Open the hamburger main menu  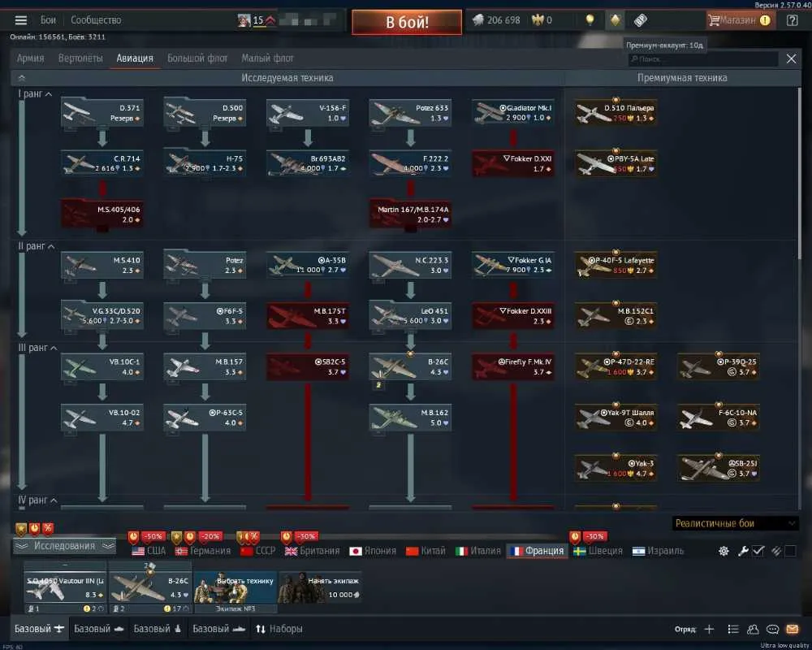[x=21, y=20]
